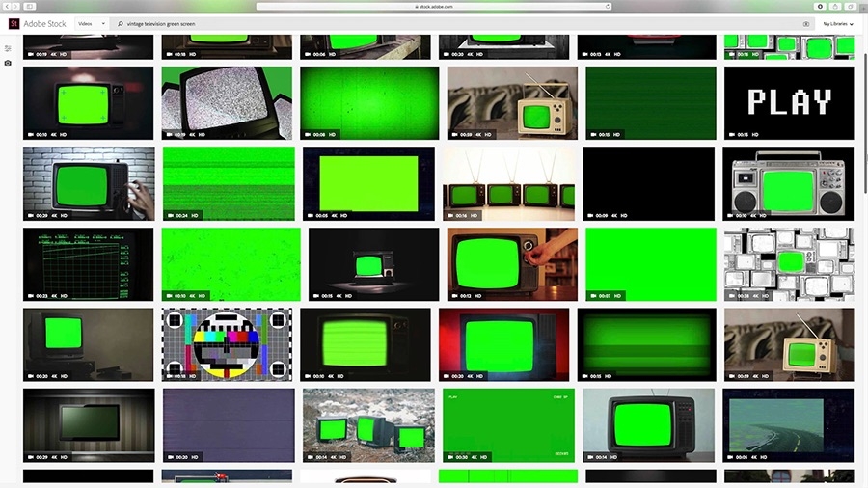The width and height of the screenshot is (868, 488).
Task: Click the Adobe Stock home link
Action: (37, 24)
